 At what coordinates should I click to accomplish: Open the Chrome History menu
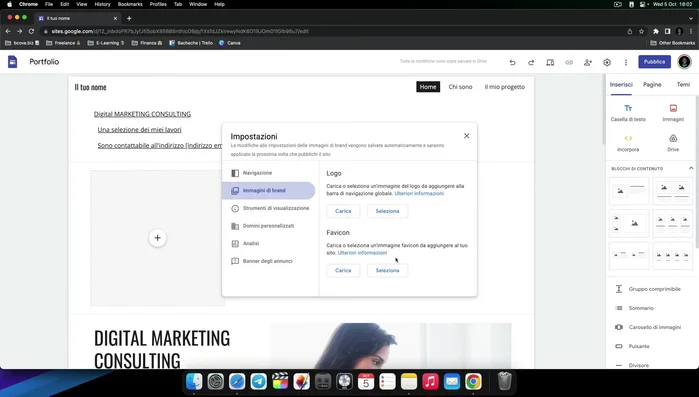tap(102, 4)
